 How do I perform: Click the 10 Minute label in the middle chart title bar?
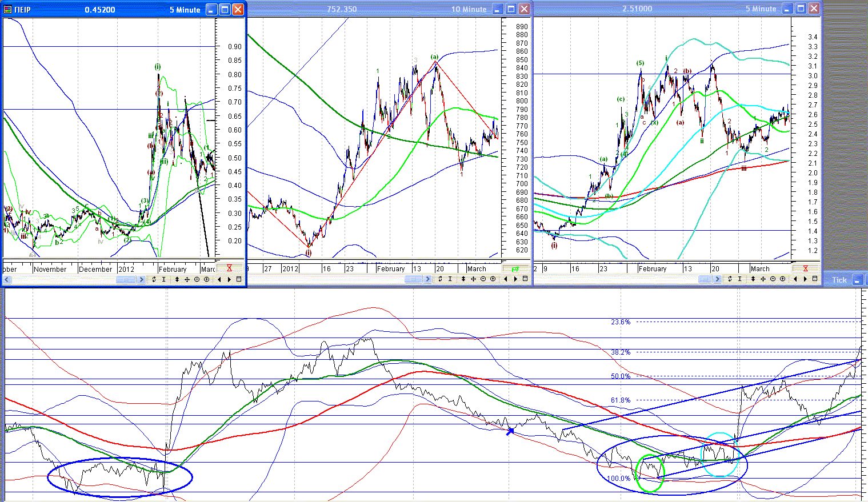(x=469, y=9)
